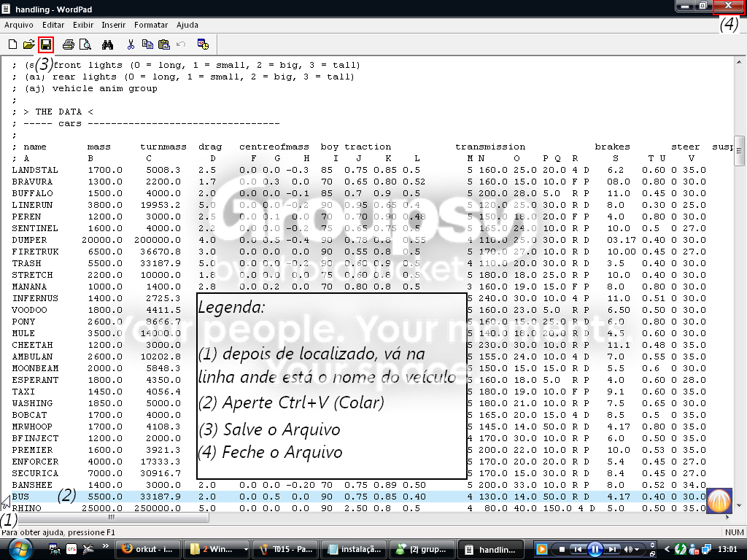Show hidden system tray icons arrow

pos(667,549)
